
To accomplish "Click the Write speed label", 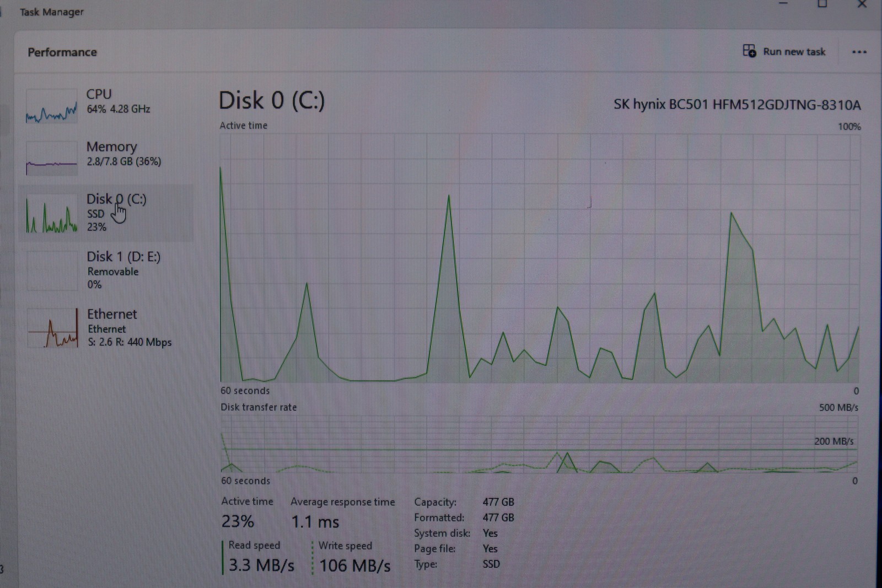I will click(x=345, y=546).
